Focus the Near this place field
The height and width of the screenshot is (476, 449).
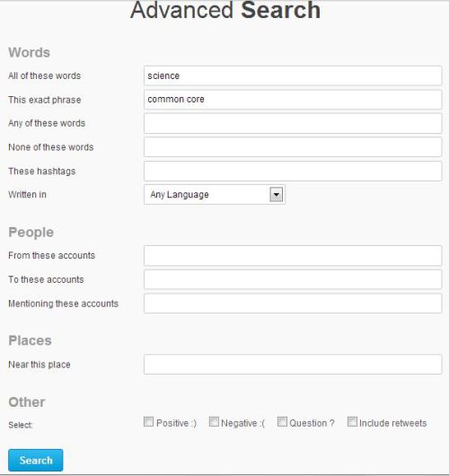[293, 365]
